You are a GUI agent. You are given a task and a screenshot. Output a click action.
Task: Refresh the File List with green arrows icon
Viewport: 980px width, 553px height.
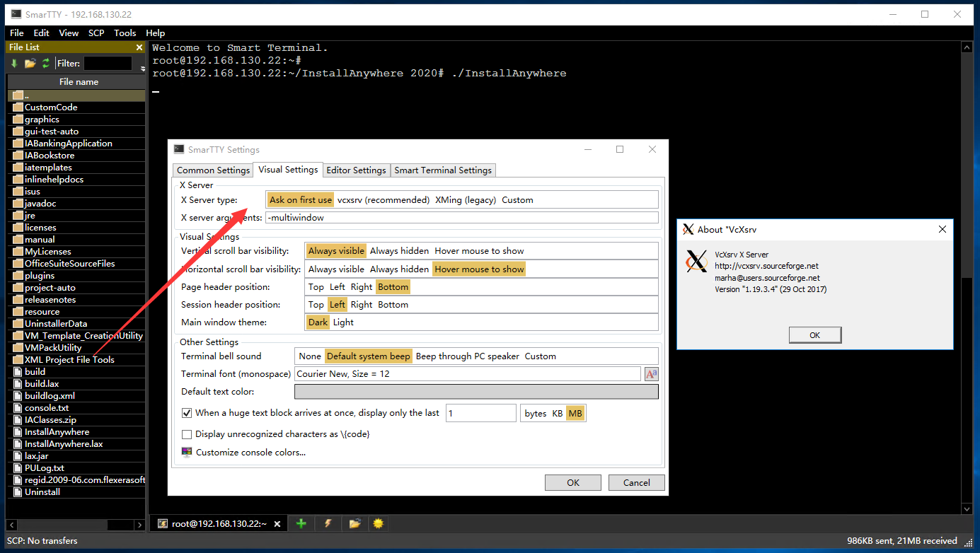tap(46, 64)
